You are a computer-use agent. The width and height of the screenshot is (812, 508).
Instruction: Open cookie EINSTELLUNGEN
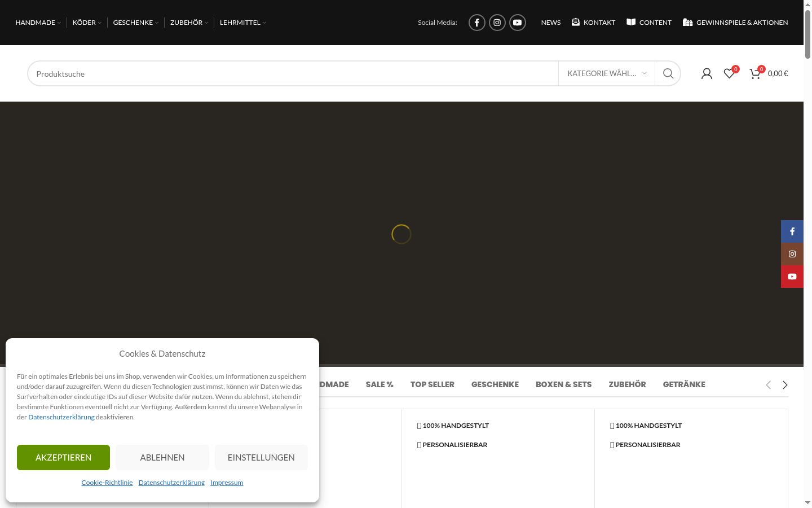(261, 457)
